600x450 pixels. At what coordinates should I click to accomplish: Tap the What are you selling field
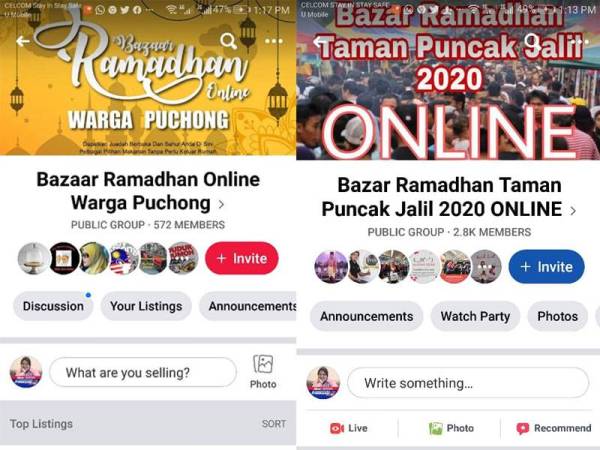pyautogui.click(x=143, y=372)
